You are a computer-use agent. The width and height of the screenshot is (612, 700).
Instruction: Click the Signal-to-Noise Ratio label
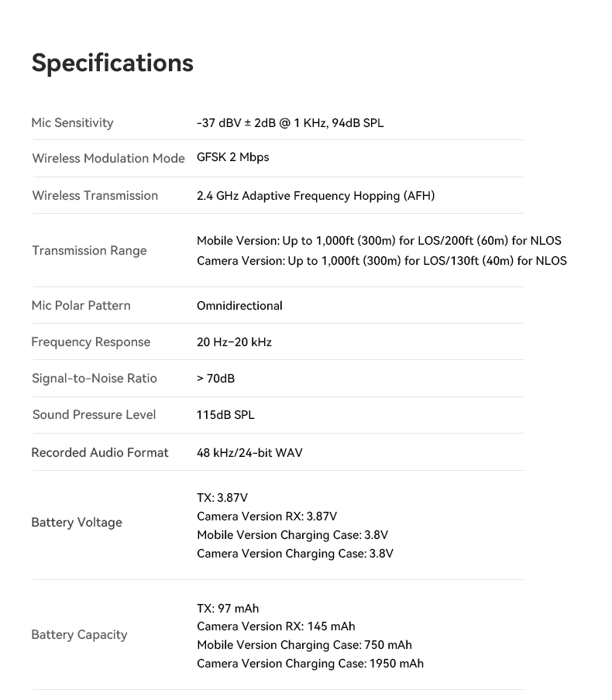coord(94,378)
